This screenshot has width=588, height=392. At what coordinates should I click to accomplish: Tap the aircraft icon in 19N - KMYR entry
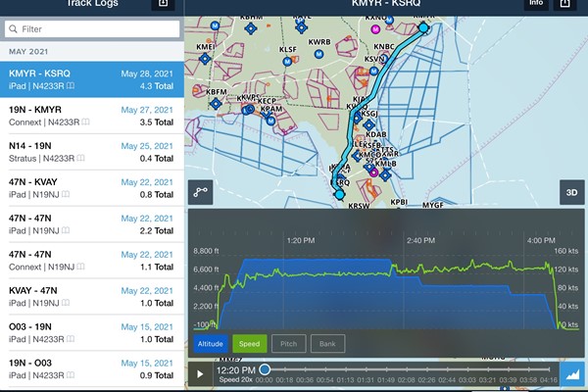coord(85,122)
